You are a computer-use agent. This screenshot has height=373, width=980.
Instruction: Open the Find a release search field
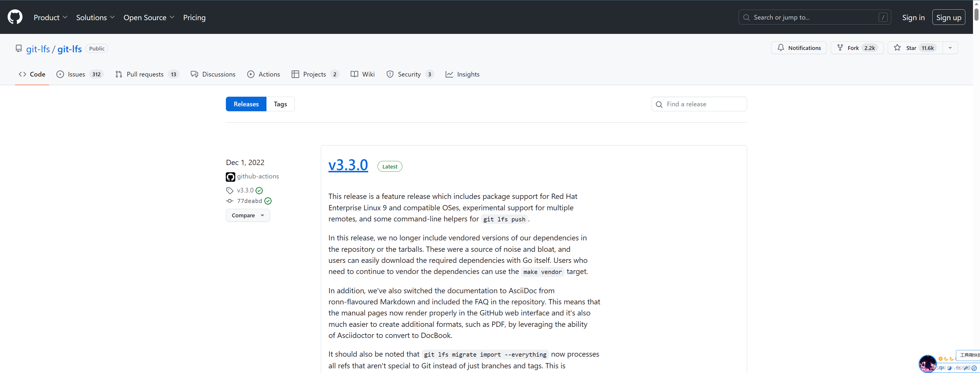(699, 103)
